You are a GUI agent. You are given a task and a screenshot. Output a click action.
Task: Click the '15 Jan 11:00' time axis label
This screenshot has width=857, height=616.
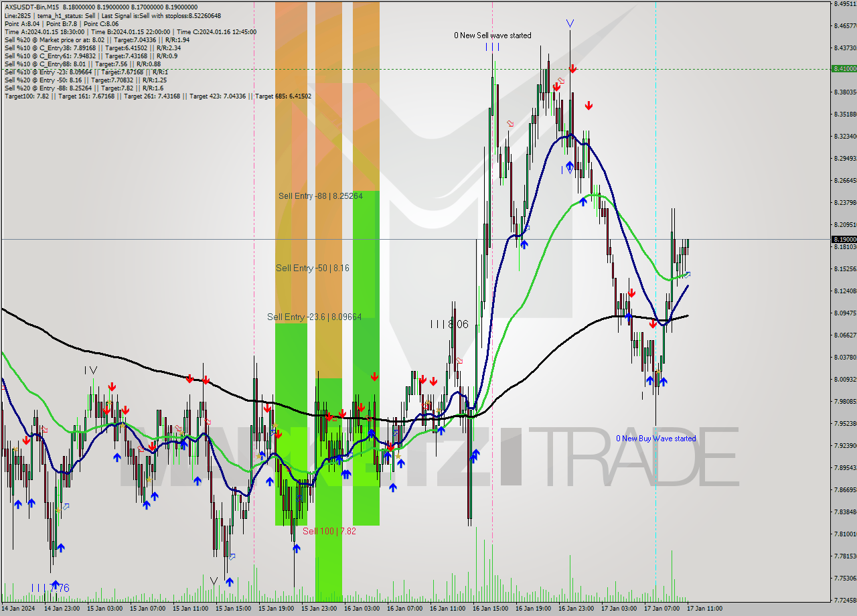(189, 609)
